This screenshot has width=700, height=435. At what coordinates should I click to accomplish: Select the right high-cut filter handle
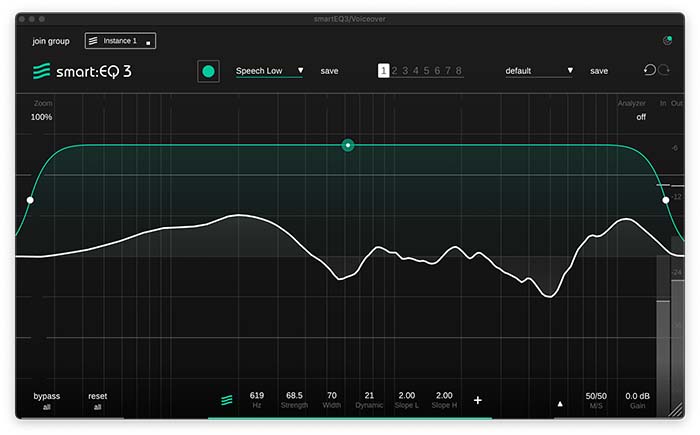(x=666, y=200)
